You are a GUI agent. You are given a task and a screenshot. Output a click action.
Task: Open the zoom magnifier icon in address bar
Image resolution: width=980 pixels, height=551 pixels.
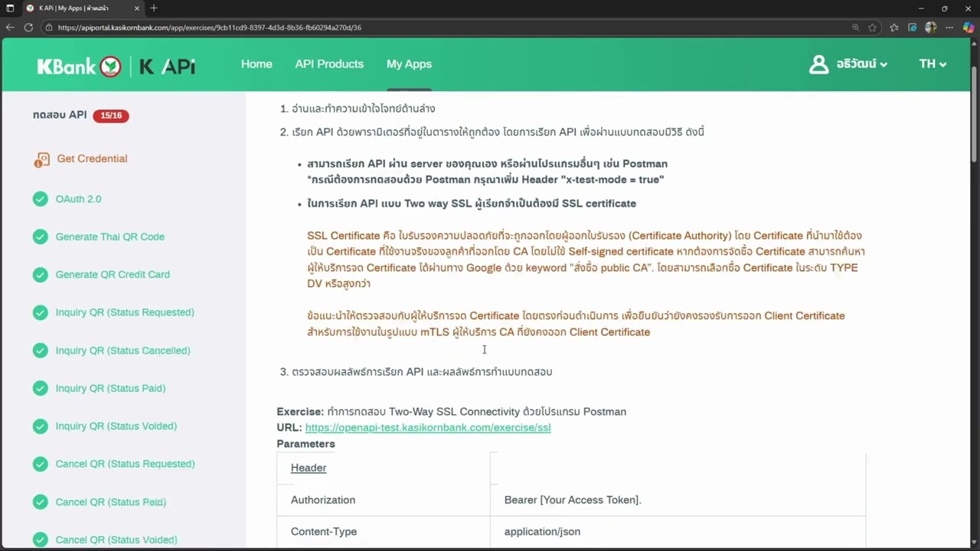[855, 28]
